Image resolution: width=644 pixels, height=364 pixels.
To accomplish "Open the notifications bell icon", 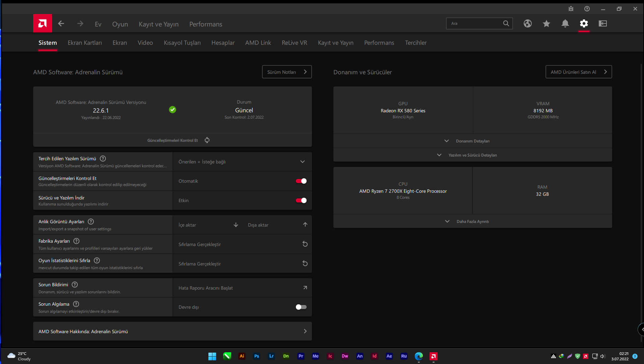I will point(565,23).
